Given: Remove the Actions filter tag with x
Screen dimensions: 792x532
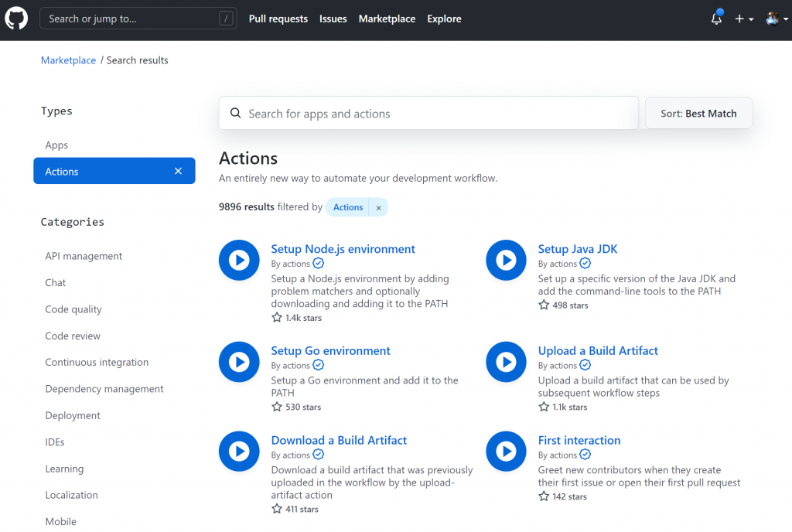Looking at the screenshot, I should point(378,207).
